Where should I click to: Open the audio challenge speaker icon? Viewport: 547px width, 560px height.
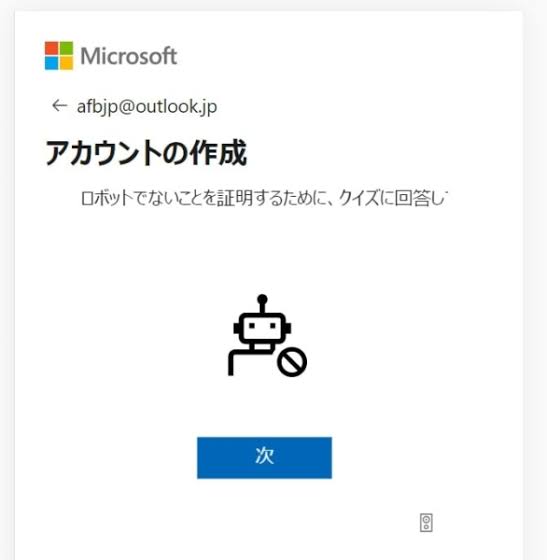pyautogui.click(x=426, y=523)
